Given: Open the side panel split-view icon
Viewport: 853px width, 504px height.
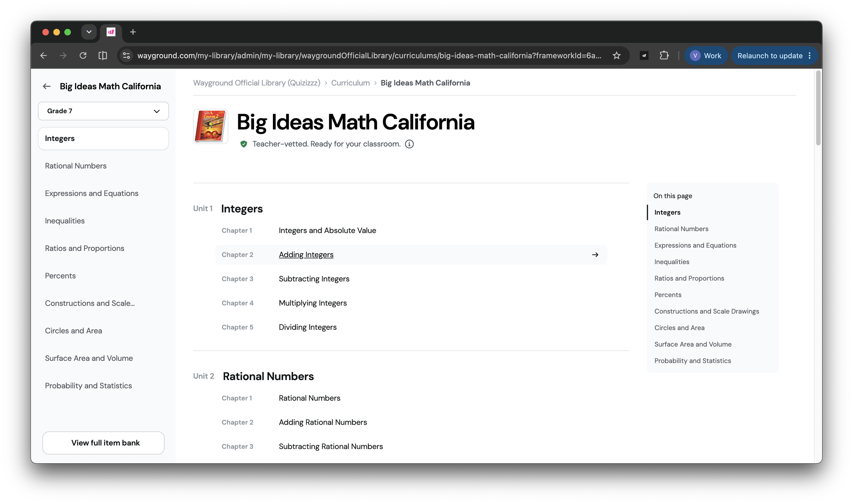Looking at the screenshot, I should [x=103, y=55].
